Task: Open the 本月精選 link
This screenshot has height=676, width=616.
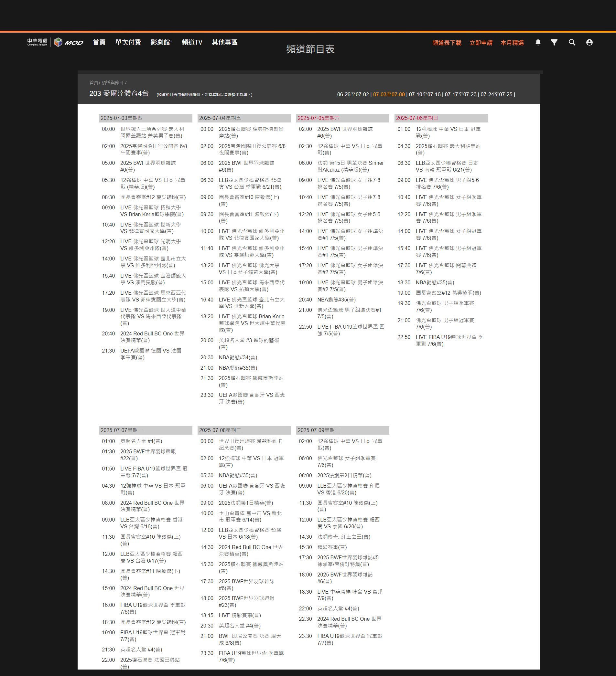Action: [x=512, y=43]
